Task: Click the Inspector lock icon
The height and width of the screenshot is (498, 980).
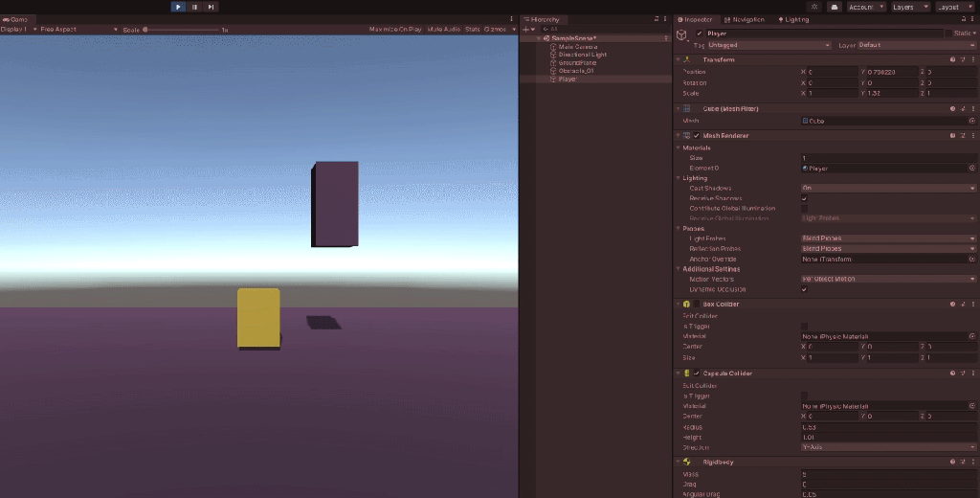Action: tap(964, 19)
